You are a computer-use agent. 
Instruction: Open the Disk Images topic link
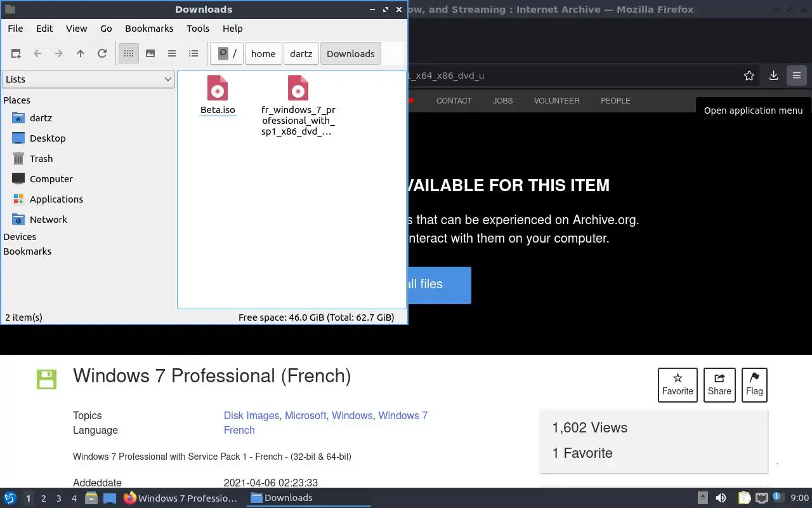(251, 415)
